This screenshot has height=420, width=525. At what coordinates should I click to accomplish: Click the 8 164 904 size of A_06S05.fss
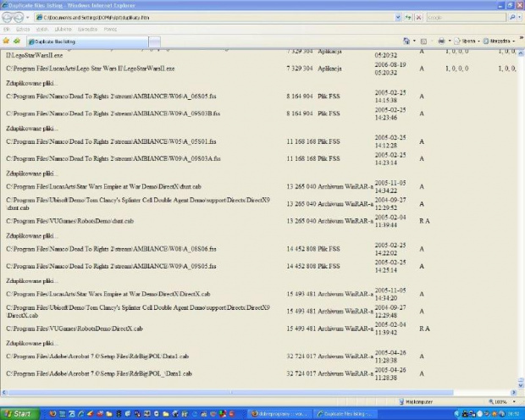[x=300, y=97]
